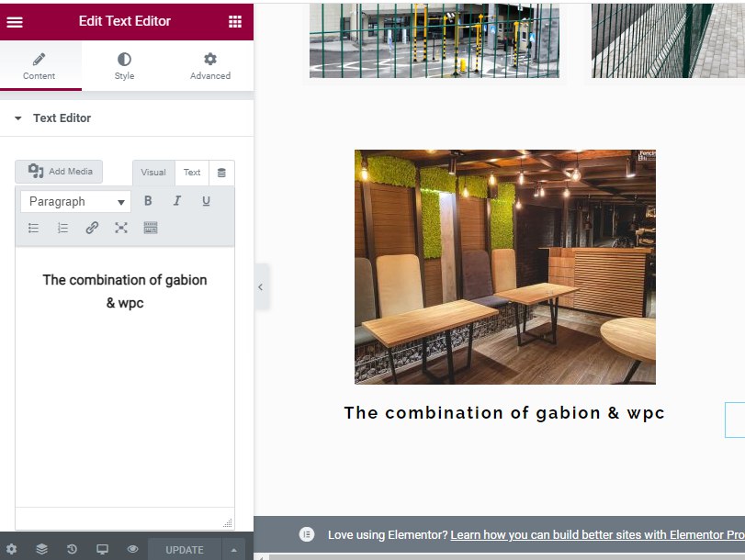Switch editor to Text mode
This screenshot has height=560, width=745.
(192, 173)
